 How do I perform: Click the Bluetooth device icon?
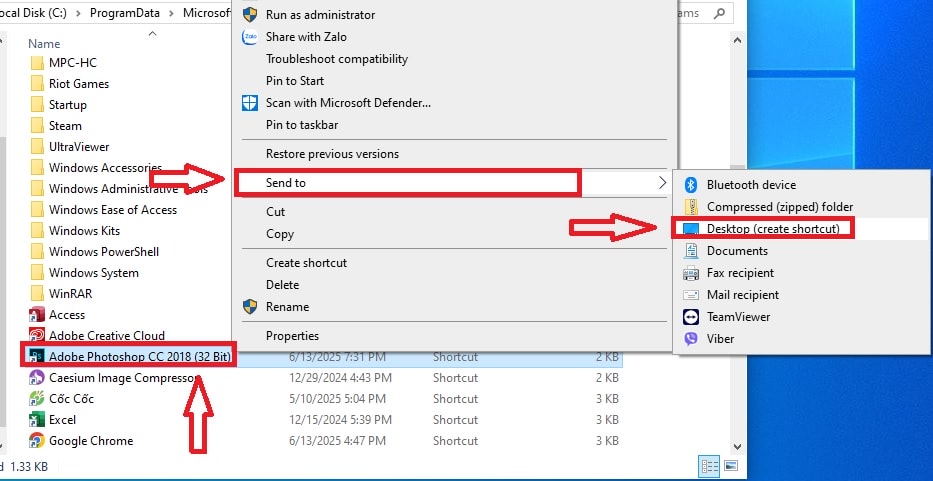(x=691, y=185)
